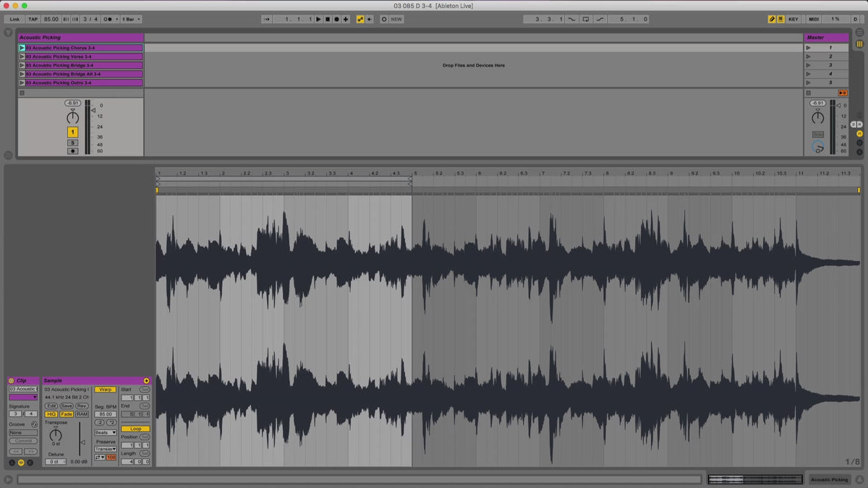The image size is (868, 488).
Task: Click the transport Stop button
Action: [327, 20]
